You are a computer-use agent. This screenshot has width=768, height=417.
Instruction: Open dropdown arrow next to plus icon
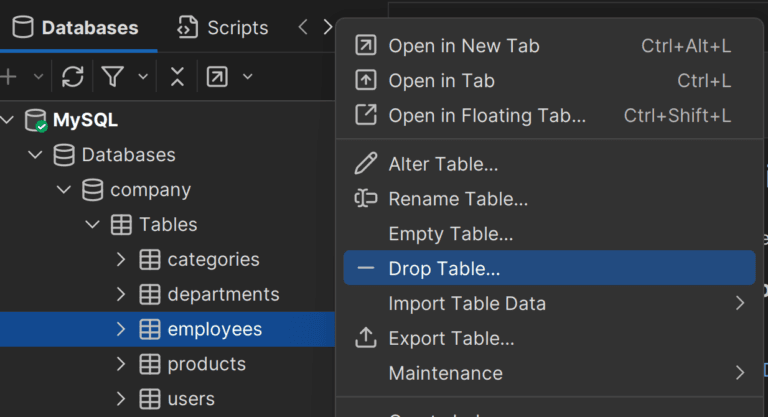click(38, 76)
